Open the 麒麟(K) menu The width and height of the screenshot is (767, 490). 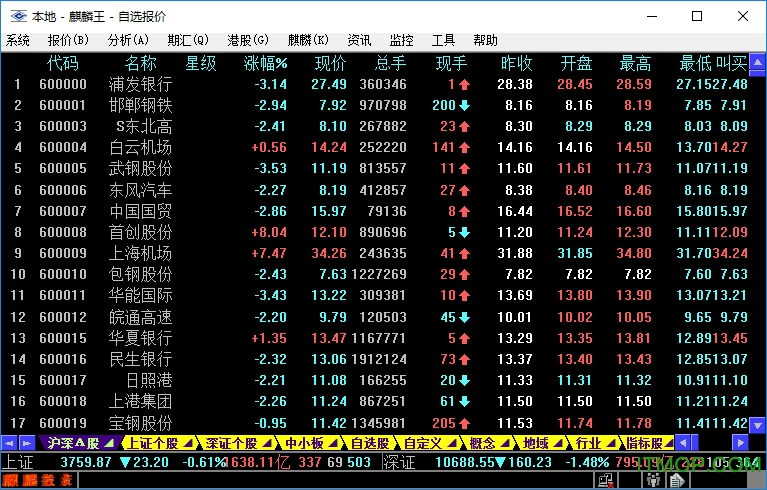(x=308, y=40)
